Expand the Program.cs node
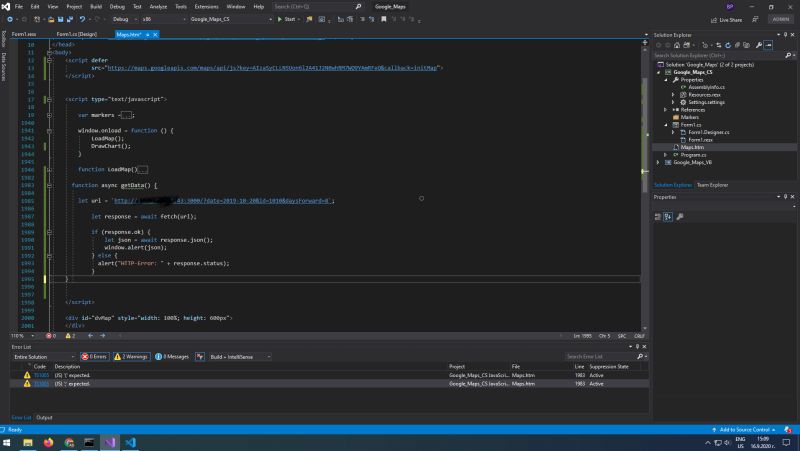Viewport: 800px width, 451px height. [665, 155]
